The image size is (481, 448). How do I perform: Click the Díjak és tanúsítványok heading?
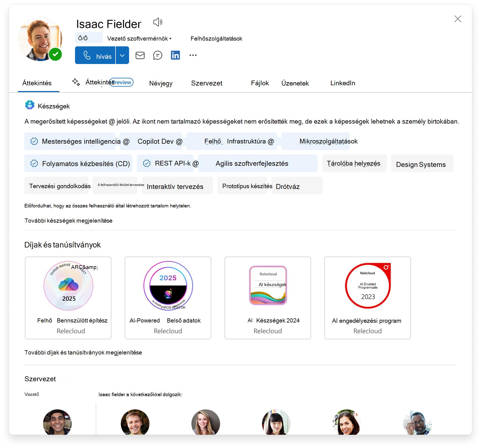click(63, 245)
